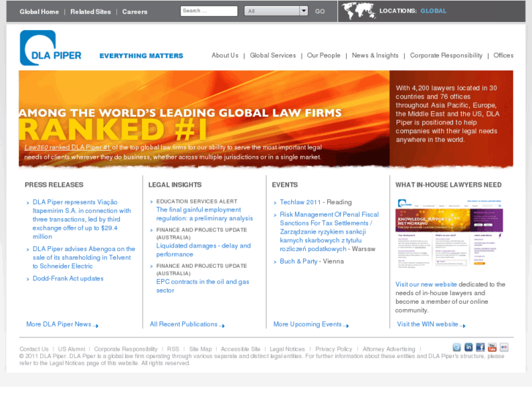Click the GO search button
Image resolution: width=532 pixels, height=399 pixels.
(x=320, y=11)
